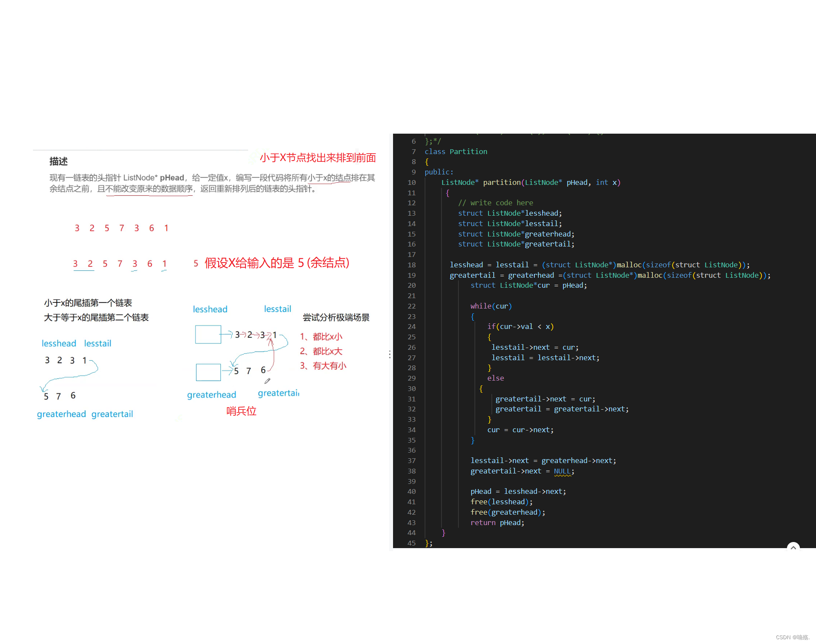The width and height of the screenshot is (816, 644).
Task: Click the scroll-to-top chevron button
Action: click(x=793, y=548)
